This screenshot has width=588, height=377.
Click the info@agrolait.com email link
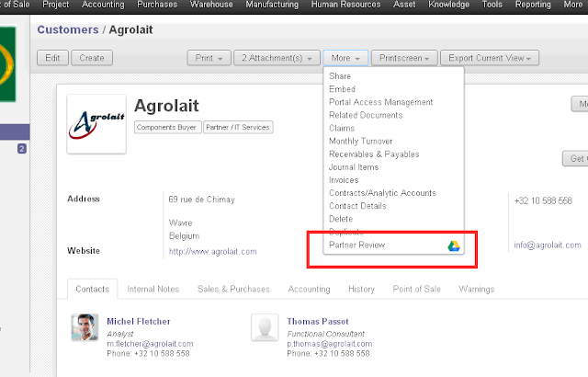click(x=548, y=245)
